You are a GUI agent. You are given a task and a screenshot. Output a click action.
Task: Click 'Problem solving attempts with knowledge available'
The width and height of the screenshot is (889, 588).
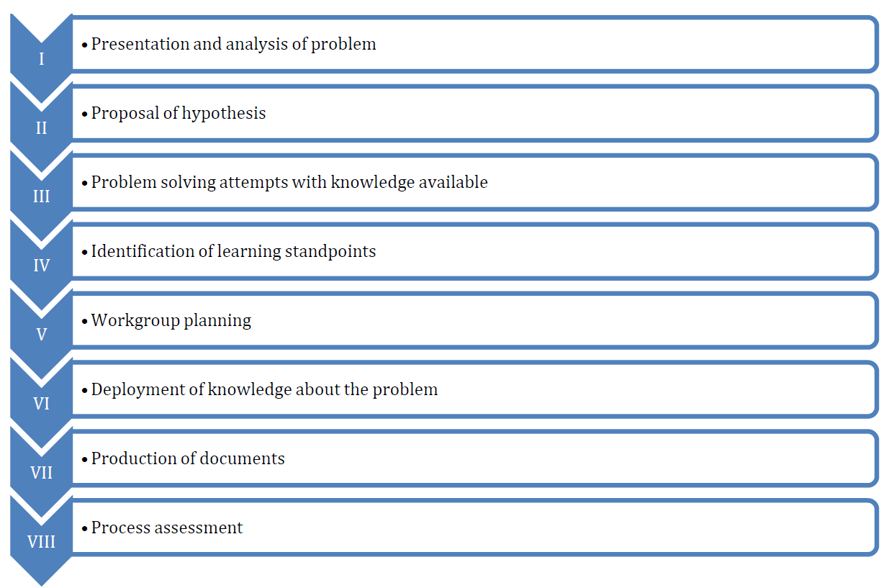pos(289,183)
